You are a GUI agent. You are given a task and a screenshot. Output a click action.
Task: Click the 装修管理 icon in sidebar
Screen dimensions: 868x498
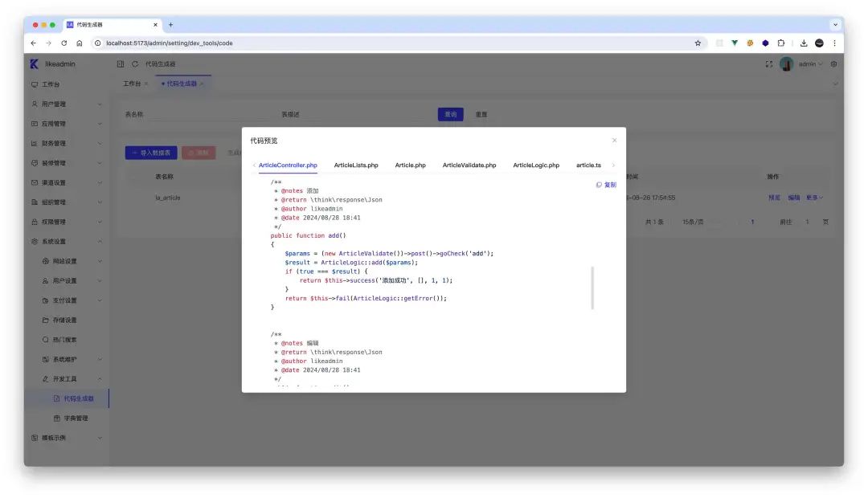35,163
